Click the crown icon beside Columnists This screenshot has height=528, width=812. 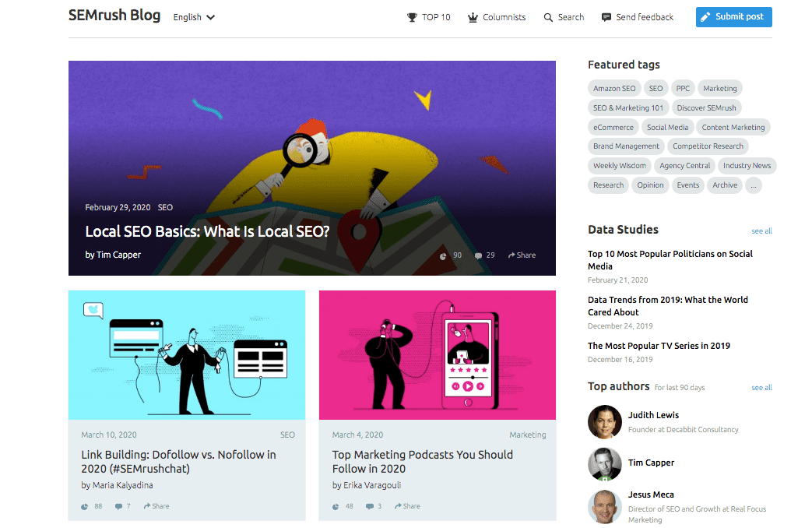pyautogui.click(x=473, y=18)
